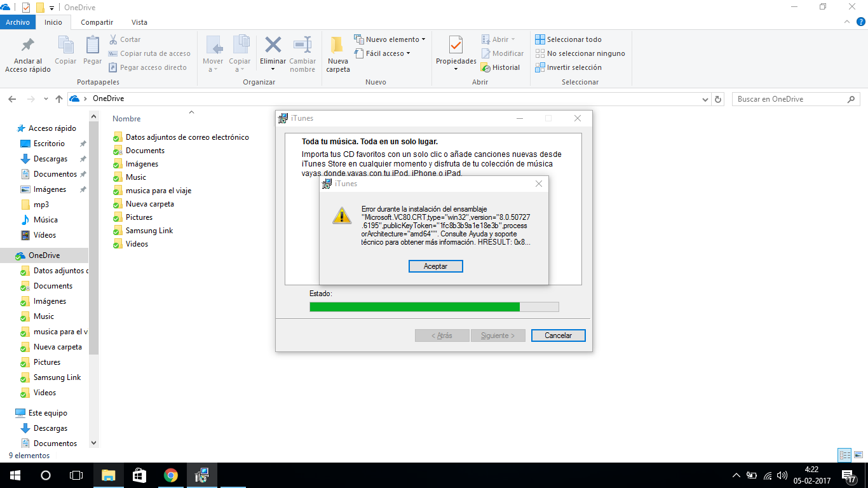Image resolution: width=868 pixels, height=488 pixels.
Task: Click Seleccionar todo in ribbon
Action: (568, 39)
